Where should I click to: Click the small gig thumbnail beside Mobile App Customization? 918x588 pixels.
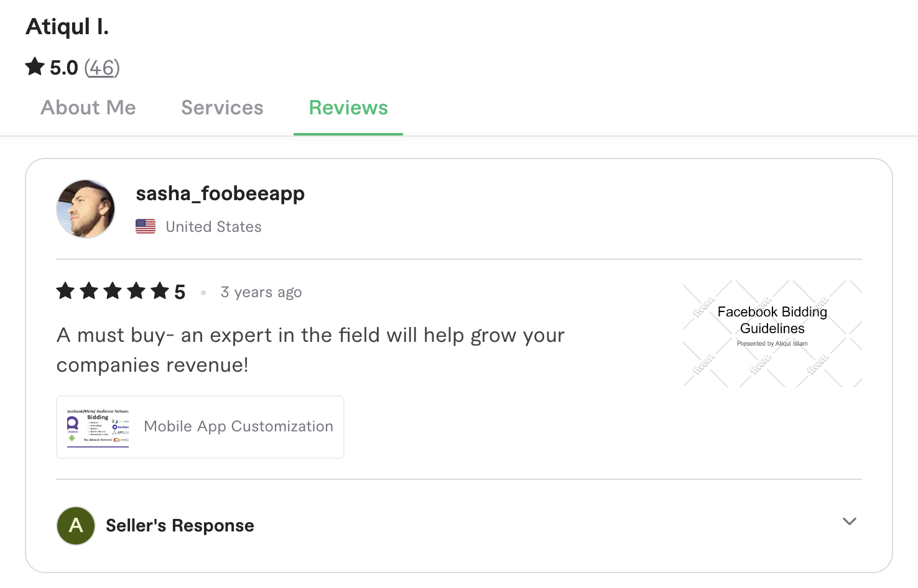[x=96, y=426]
